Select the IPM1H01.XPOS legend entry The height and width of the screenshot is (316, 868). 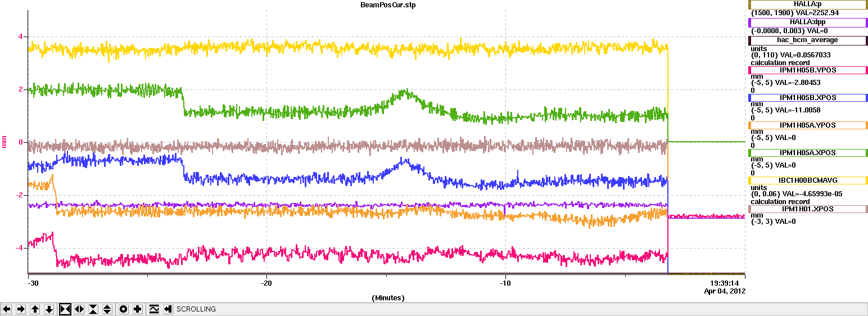click(807, 209)
